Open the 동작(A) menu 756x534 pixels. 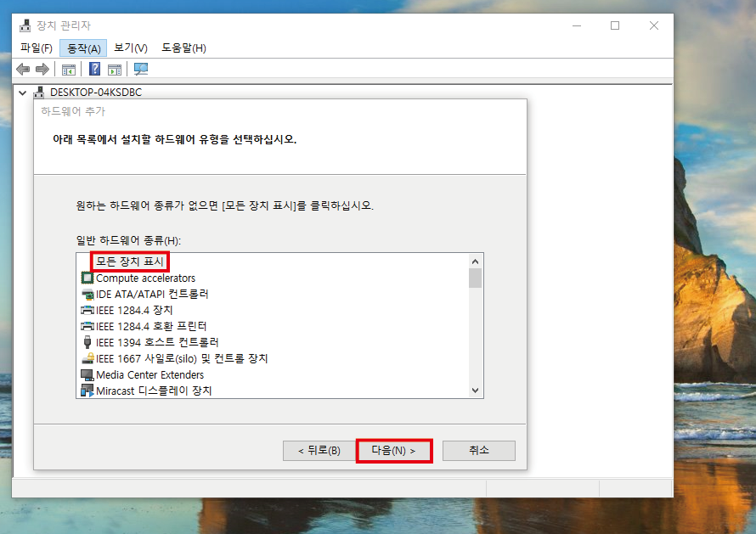point(83,48)
